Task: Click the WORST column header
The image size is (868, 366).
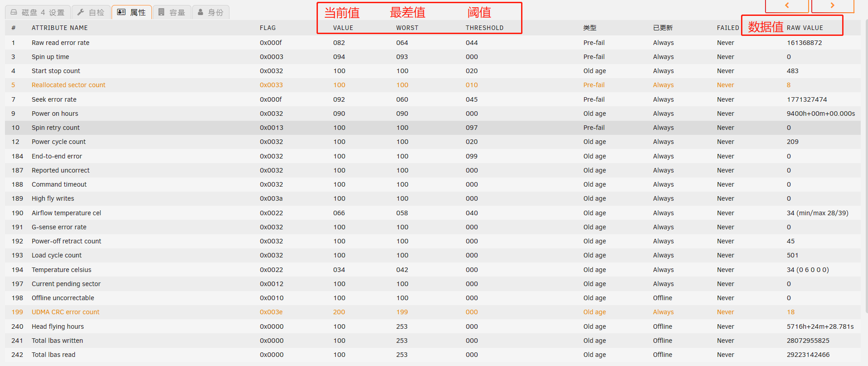Action: pos(407,28)
